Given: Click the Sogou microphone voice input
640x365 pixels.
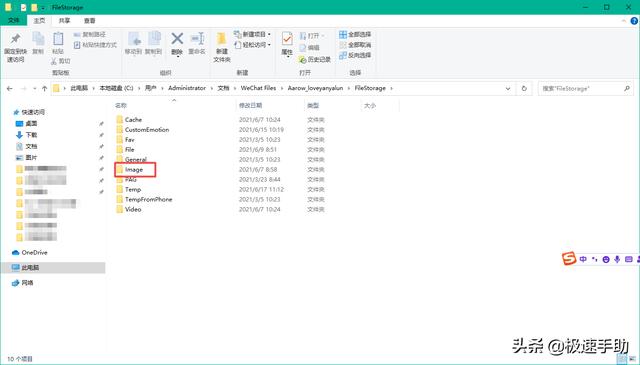Looking at the screenshot, I should point(617,259).
